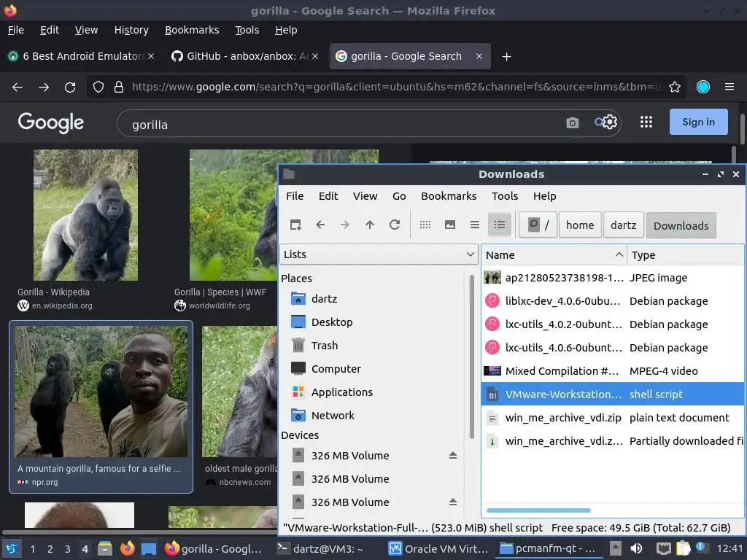
Task: Open the Tools menu in the Downloads window
Action: (505, 196)
